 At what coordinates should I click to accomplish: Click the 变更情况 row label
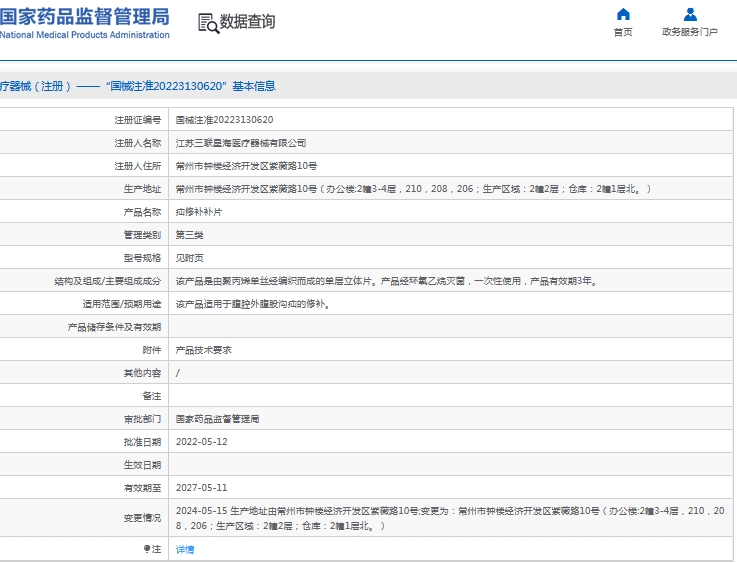point(142,518)
